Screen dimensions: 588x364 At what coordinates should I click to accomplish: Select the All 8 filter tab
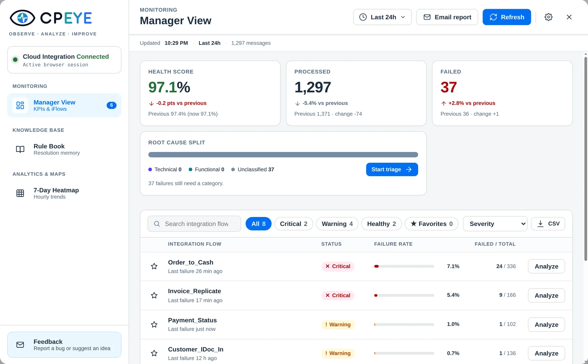258,224
